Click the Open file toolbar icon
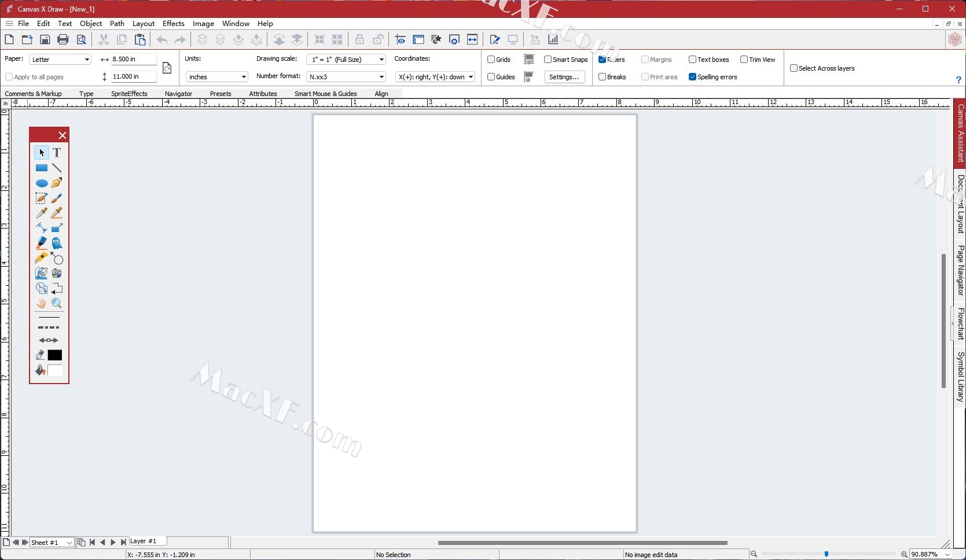This screenshot has width=966, height=560. click(x=27, y=39)
